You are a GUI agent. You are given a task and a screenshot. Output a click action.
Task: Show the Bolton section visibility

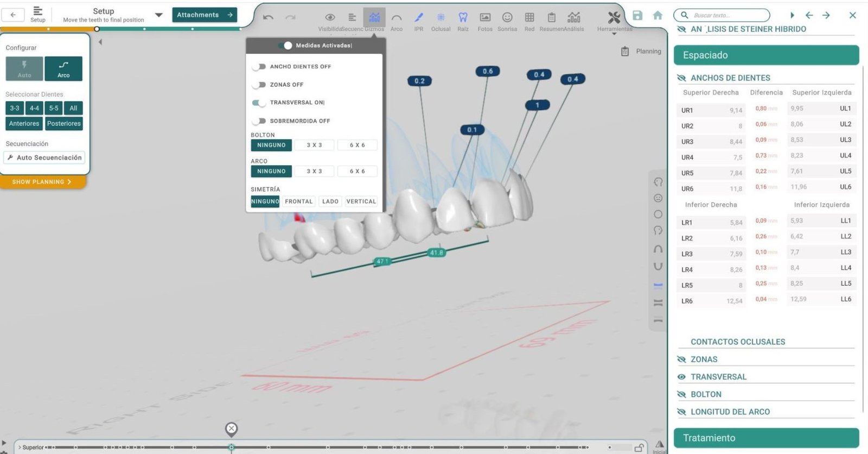[x=681, y=394]
